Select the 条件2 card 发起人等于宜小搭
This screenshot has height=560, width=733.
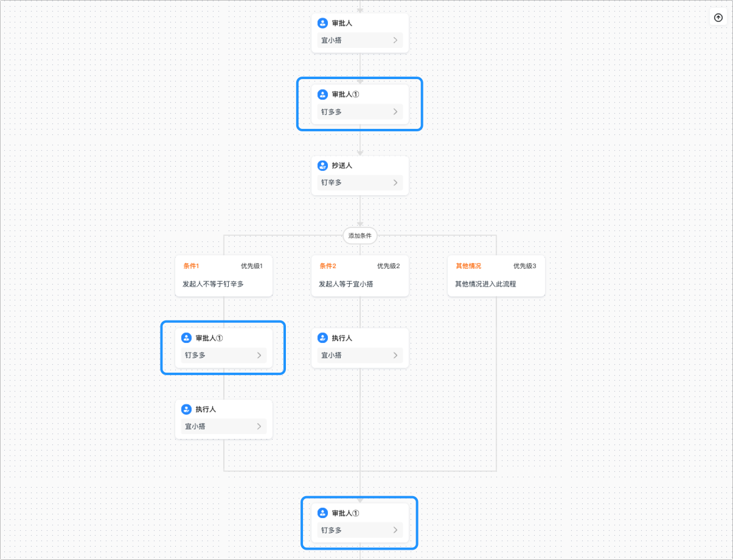click(360, 275)
